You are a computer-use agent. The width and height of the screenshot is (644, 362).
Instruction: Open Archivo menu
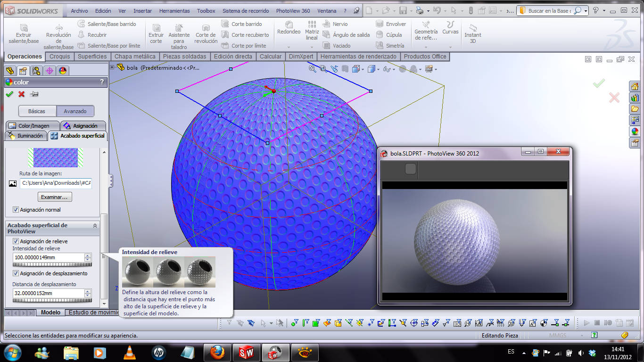(x=79, y=11)
